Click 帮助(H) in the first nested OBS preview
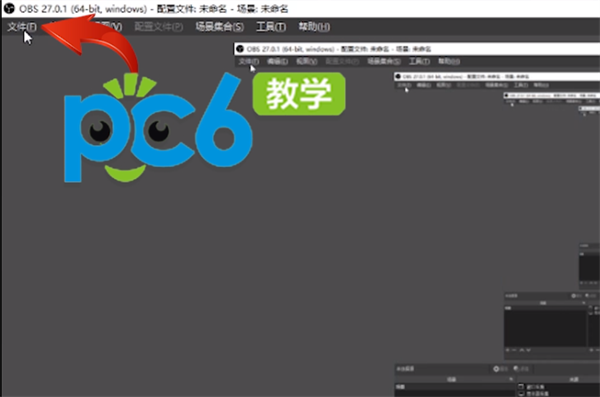 [448, 61]
